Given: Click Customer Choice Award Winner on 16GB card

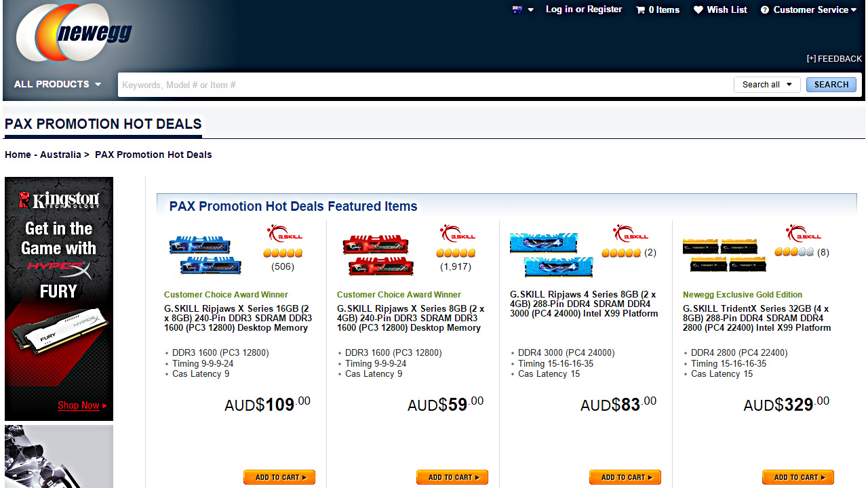Looking at the screenshot, I should coord(226,295).
